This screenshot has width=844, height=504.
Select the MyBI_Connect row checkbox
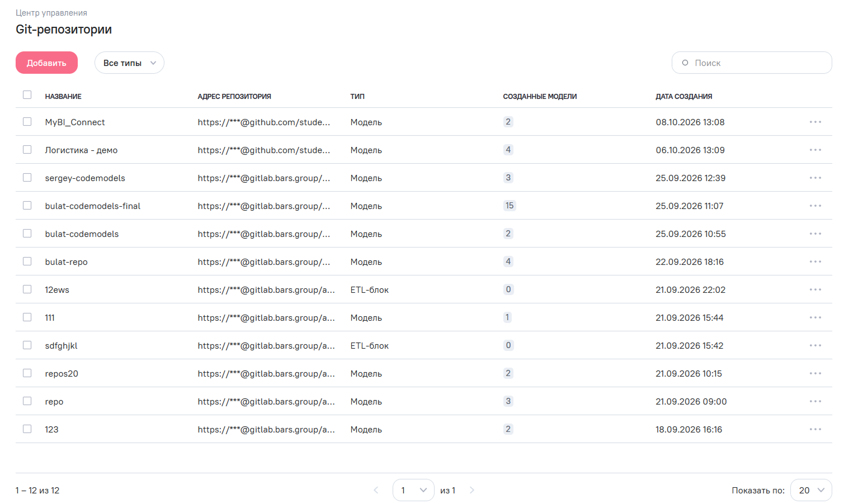point(27,121)
